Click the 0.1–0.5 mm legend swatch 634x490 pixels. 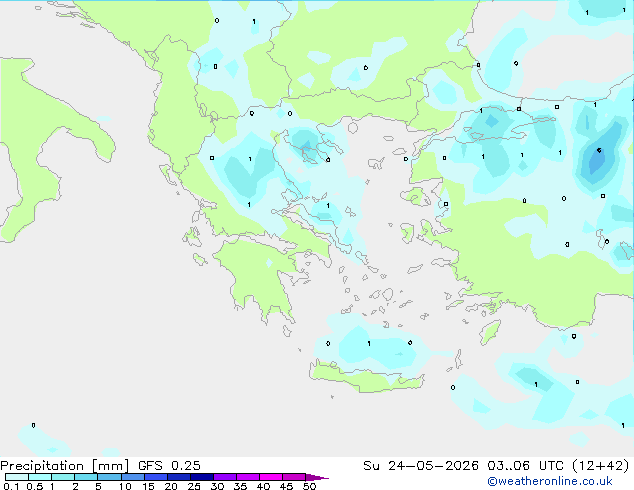pos(17,477)
